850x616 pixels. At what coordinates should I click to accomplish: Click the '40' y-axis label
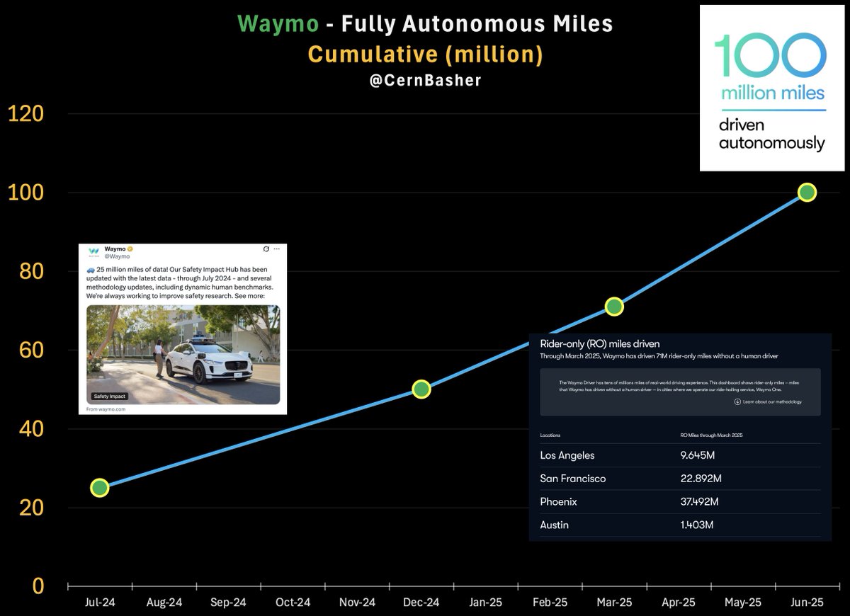[x=33, y=429]
